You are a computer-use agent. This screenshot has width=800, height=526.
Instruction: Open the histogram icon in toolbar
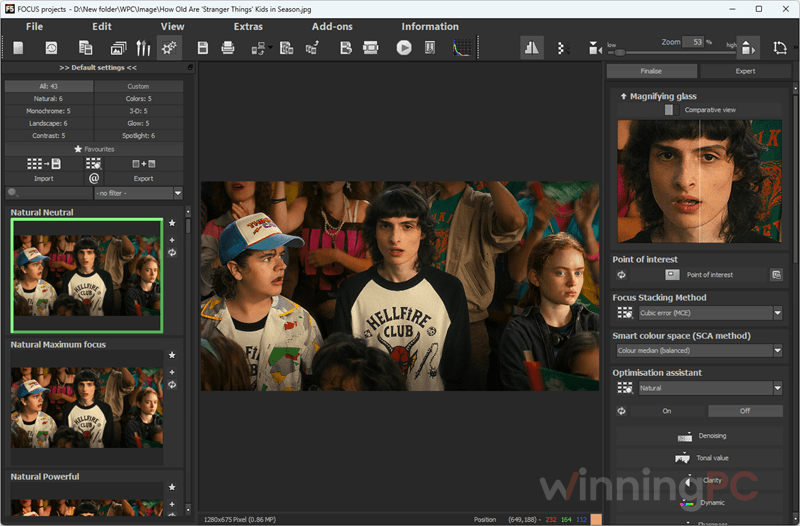[462, 48]
